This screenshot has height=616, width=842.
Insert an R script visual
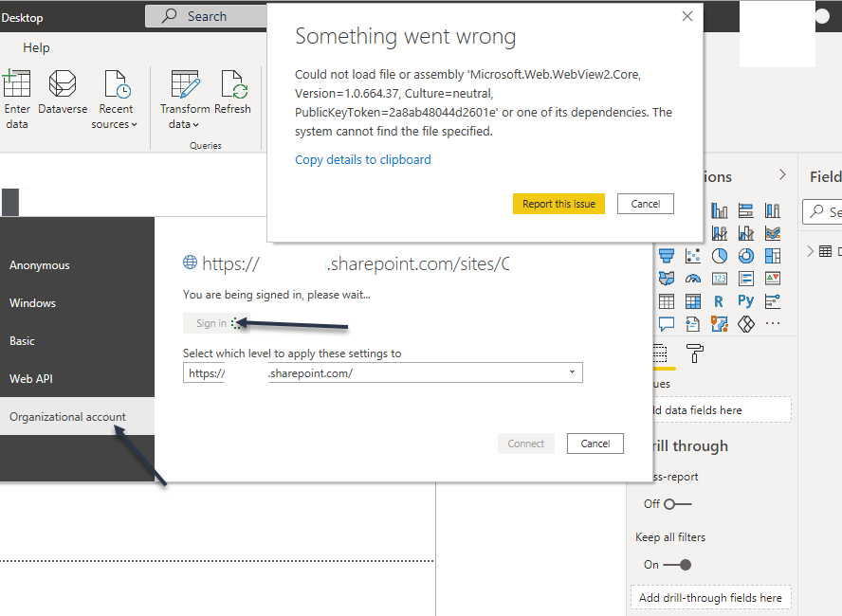click(720, 301)
